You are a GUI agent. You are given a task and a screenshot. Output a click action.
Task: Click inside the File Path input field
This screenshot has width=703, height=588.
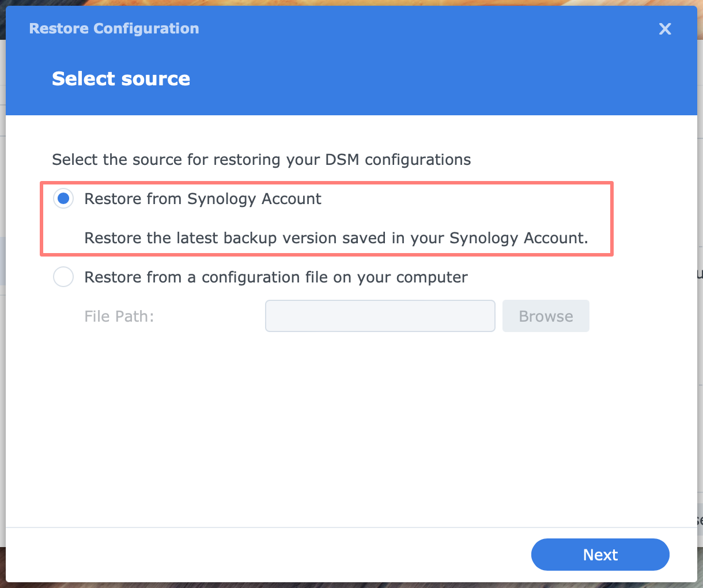pyautogui.click(x=380, y=316)
